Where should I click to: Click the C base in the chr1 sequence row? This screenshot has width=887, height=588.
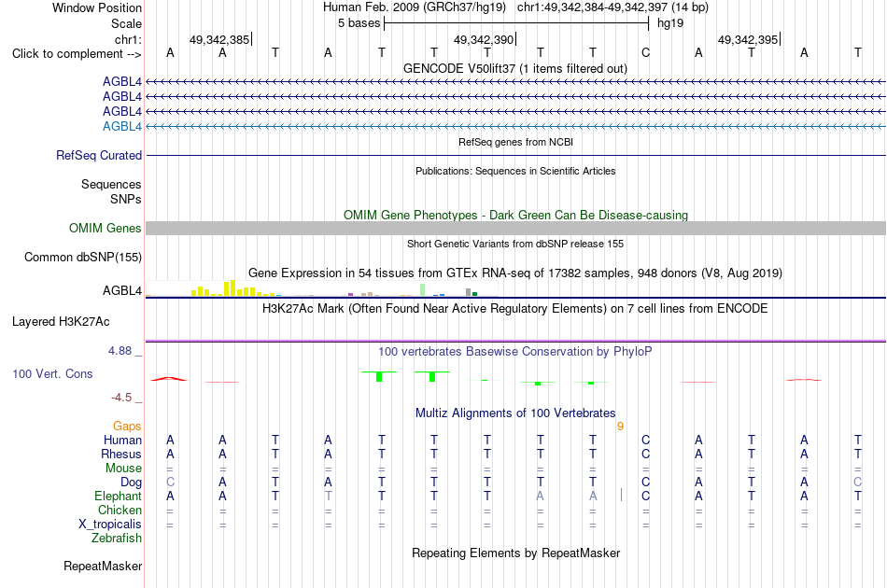click(x=645, y=53)
